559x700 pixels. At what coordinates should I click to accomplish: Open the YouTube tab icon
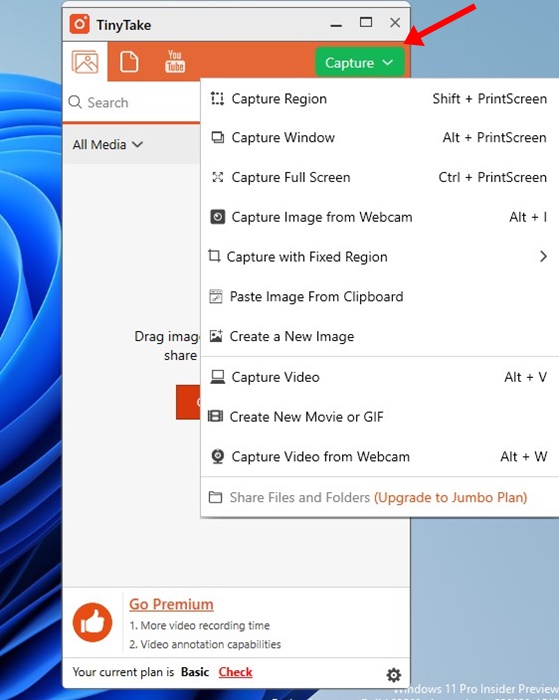point(175,61)
